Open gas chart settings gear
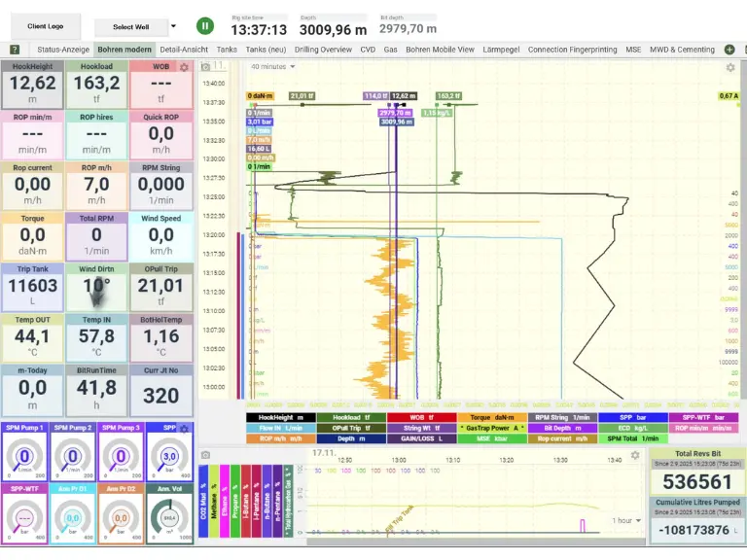Viewport: 747px width, 560px height. pyautogui.click(x=635, y=455)
